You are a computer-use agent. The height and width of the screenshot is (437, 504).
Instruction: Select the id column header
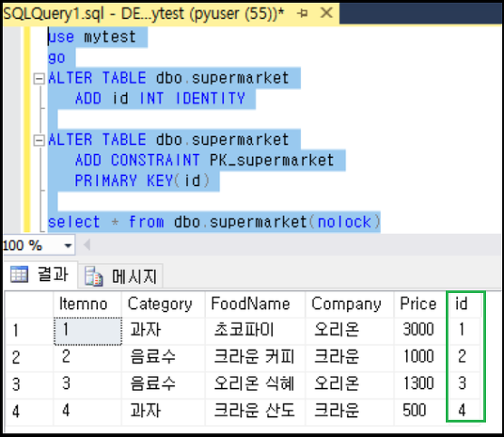[x=465, y=305]
